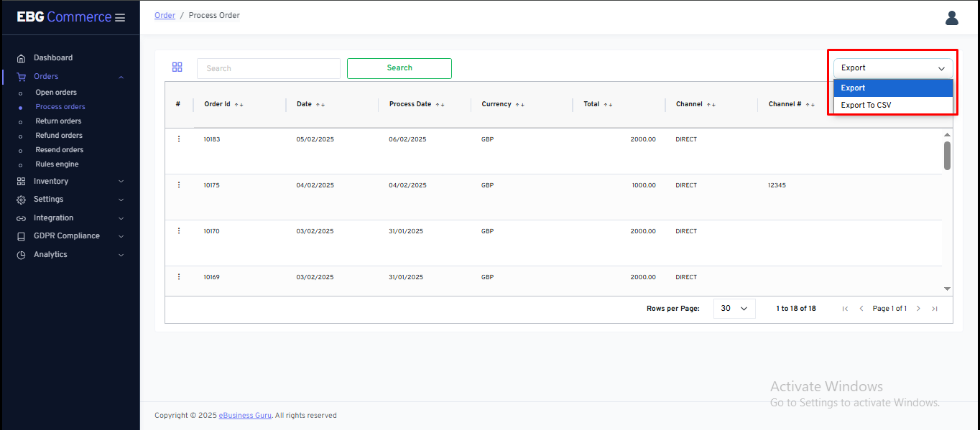Open the user profile icon

(951, 18)
